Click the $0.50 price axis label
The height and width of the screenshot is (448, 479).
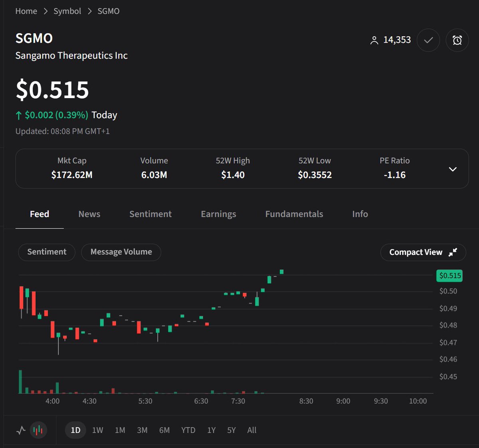click(448, 291)
